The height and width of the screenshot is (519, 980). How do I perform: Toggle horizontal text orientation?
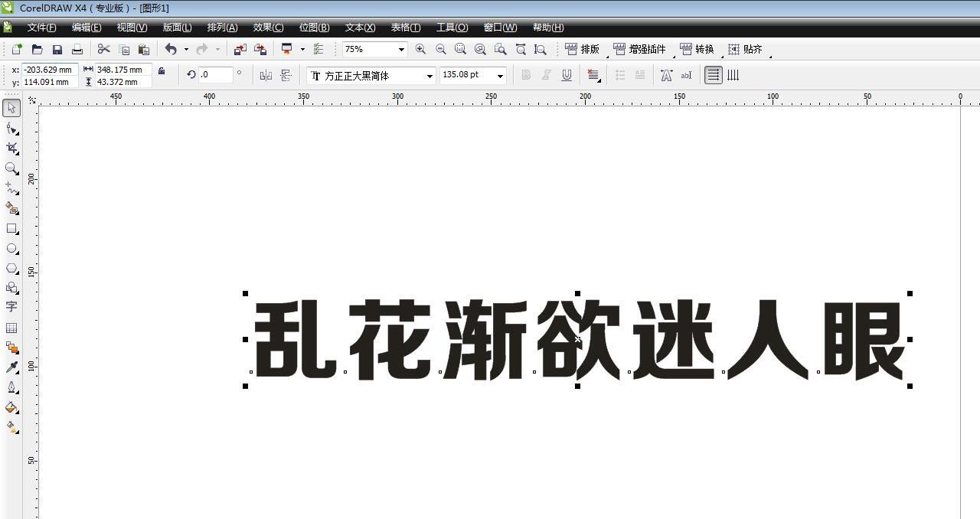pyautogui.click(x=712, y=75)
